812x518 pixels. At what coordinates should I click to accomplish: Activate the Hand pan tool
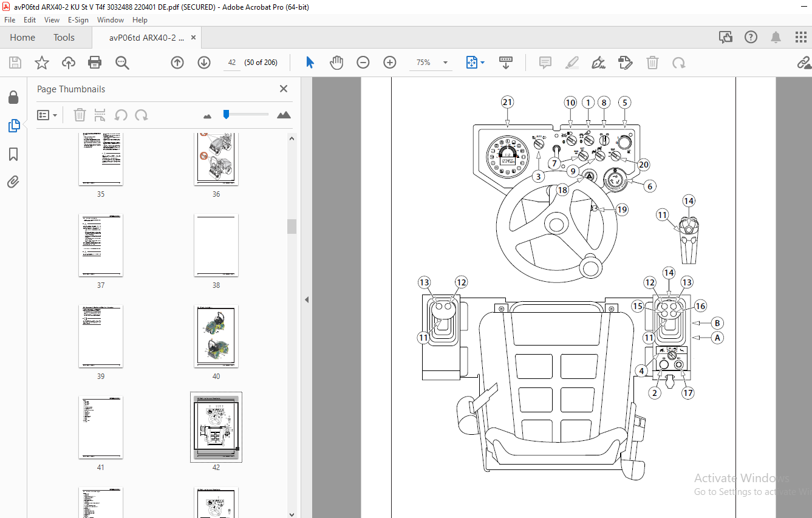point(336,63)
